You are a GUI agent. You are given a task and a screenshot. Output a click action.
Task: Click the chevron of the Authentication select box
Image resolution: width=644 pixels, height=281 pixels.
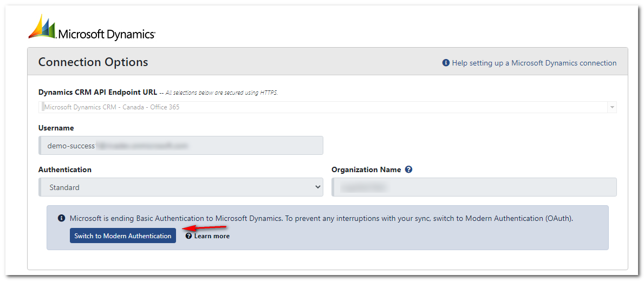pyautogui.click(x=317, y=187)
